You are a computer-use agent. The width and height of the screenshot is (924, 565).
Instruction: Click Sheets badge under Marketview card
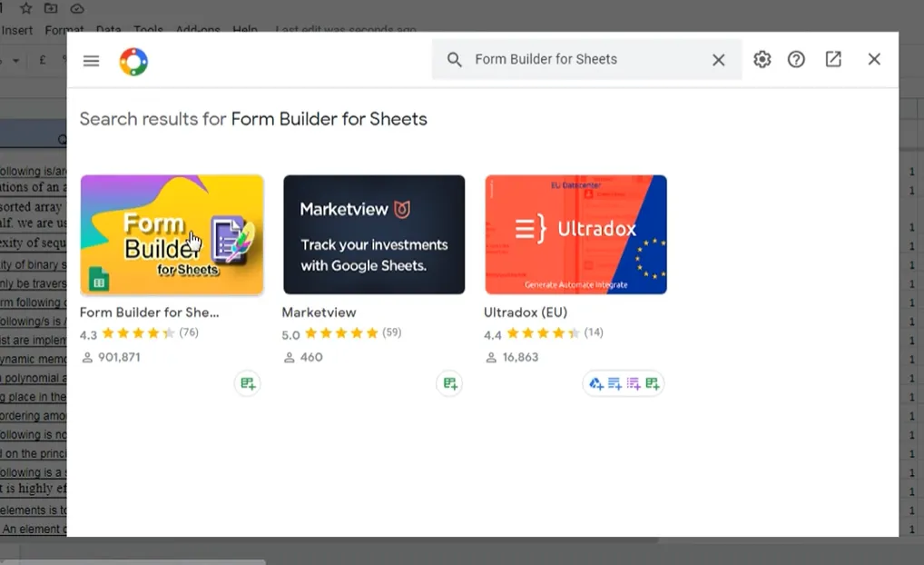pos(449,383)
